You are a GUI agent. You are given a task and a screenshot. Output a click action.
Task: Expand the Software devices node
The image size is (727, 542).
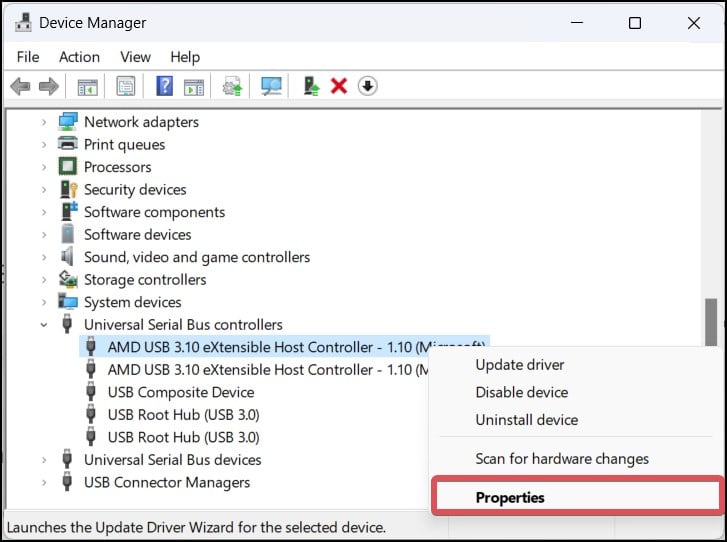click(44, 234)
